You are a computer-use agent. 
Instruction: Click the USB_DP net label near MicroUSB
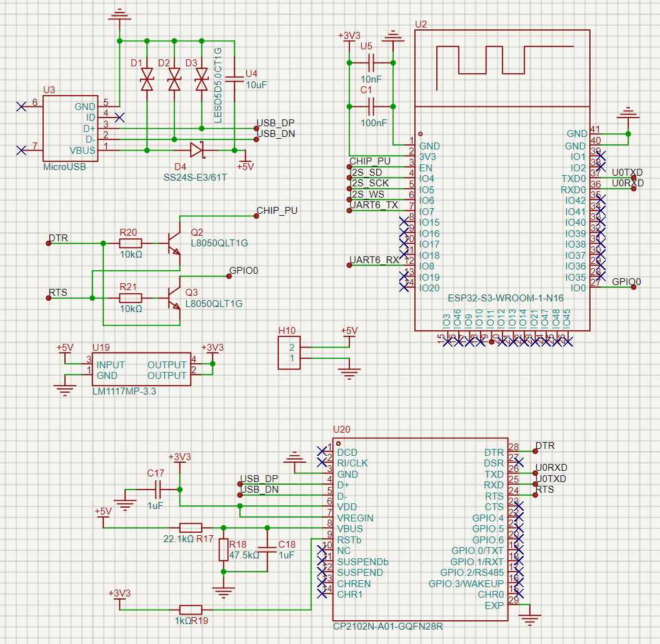coord(276,123)
